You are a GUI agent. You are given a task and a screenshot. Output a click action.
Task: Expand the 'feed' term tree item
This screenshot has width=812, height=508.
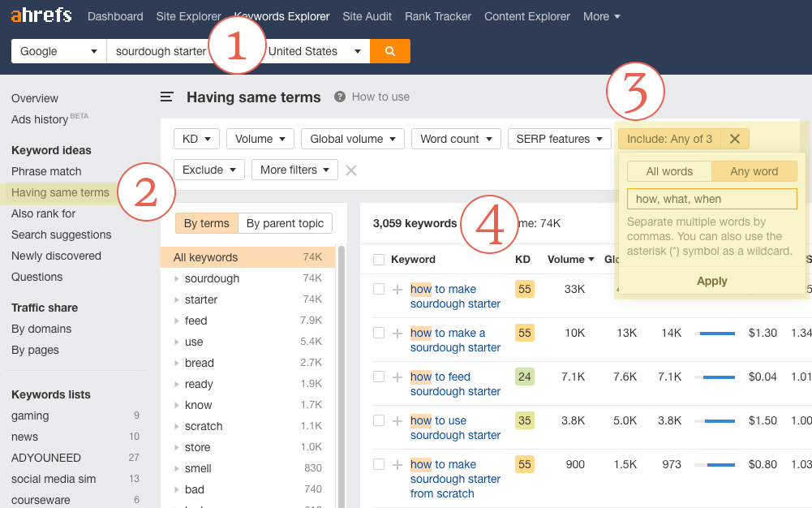coord(177,321)
